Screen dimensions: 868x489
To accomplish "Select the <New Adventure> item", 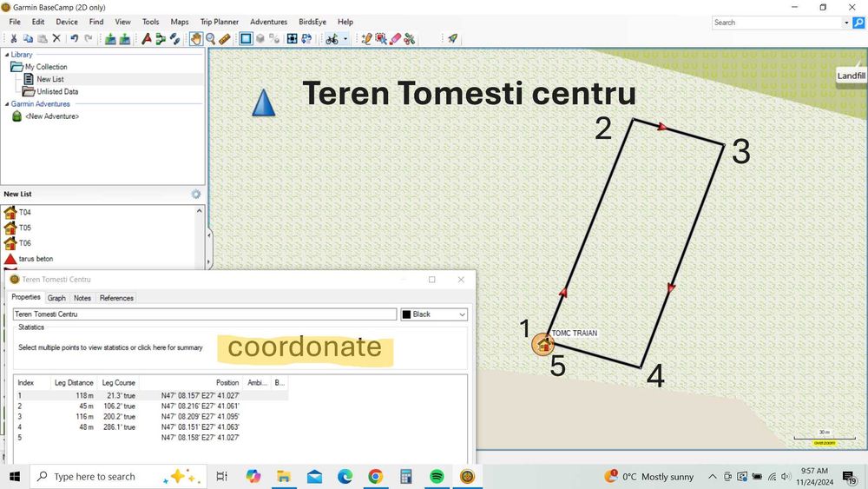I will point(52,116).
